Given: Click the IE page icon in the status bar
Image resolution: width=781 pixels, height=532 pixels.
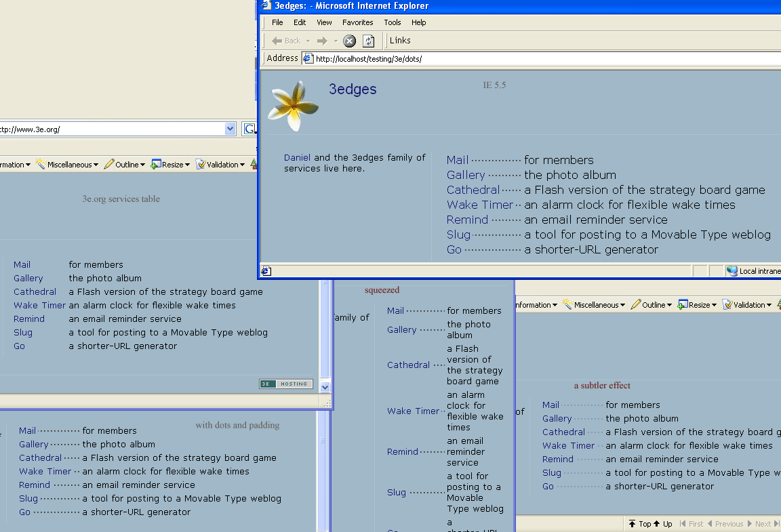Looking at the screenshot, I should point(266,271).
